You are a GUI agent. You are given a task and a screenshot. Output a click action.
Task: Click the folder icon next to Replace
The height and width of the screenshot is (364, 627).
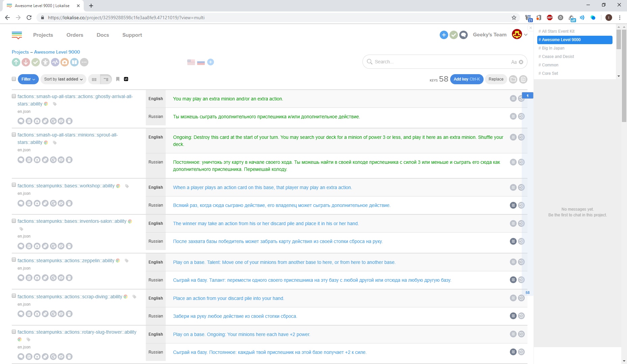[513, 79]
